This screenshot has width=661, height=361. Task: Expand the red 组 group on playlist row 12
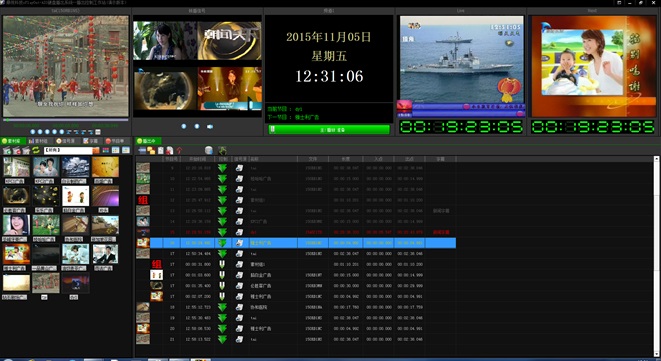point(143,200)
